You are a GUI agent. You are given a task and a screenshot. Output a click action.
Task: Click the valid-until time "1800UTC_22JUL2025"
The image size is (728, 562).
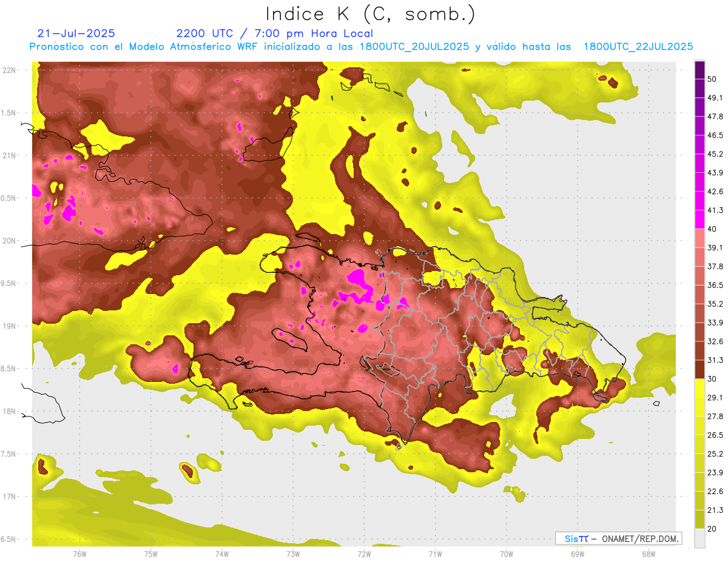638,47
